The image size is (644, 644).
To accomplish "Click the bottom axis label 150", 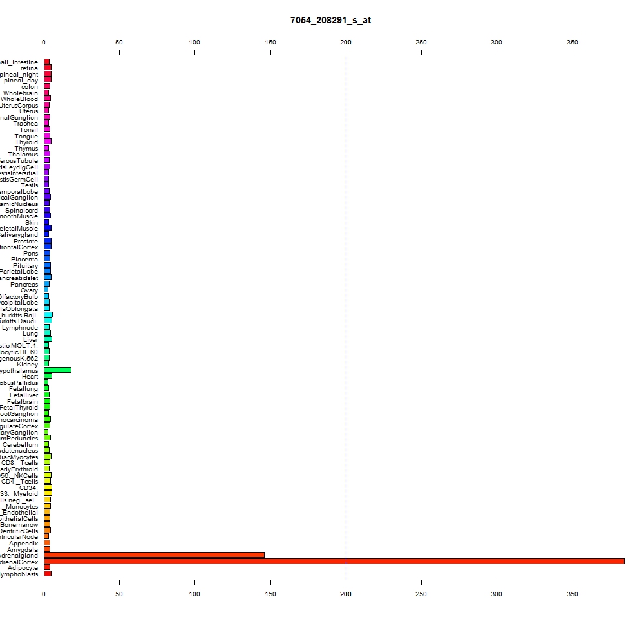I will pos(270,594).
